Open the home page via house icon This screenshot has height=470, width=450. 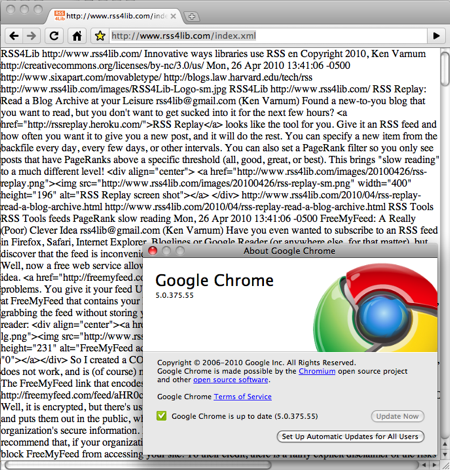coord(77,36)
